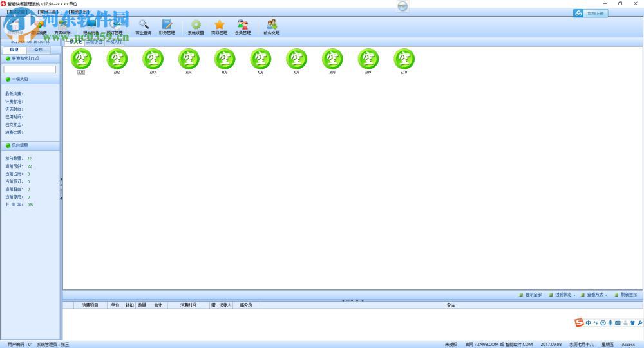Open the 常用工具 menu
This screenshot has height=348, width=644.
(x=48, y=12)
